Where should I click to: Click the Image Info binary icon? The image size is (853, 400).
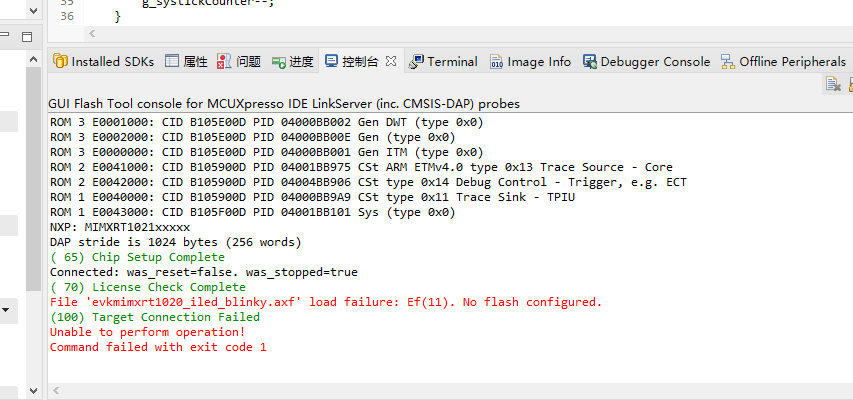point(496,62)
